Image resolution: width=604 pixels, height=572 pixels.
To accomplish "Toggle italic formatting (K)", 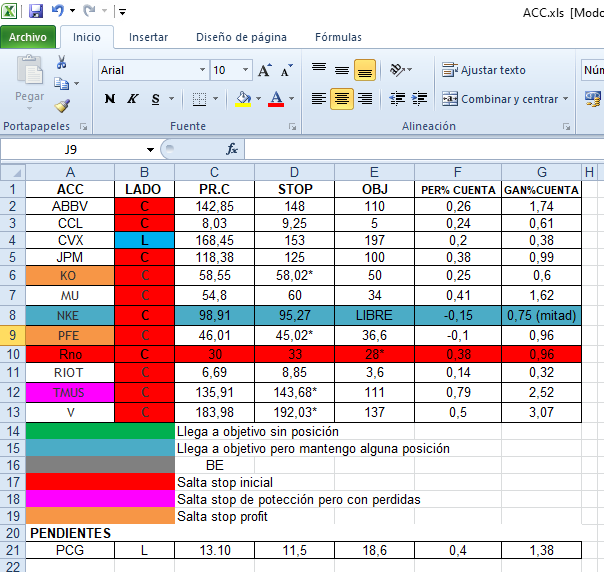I will [133, 99].
